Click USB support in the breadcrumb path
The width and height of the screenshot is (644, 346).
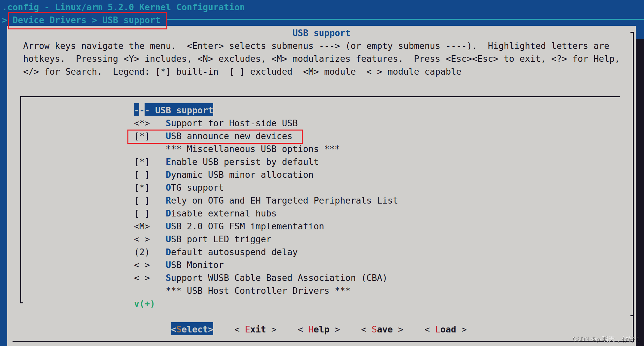point(131,20)
